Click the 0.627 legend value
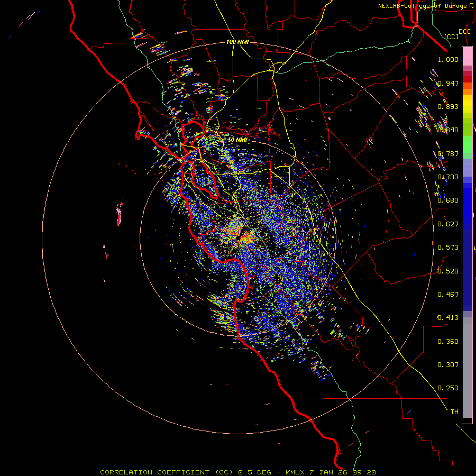The image size is (476, 476). click(448, 224)
